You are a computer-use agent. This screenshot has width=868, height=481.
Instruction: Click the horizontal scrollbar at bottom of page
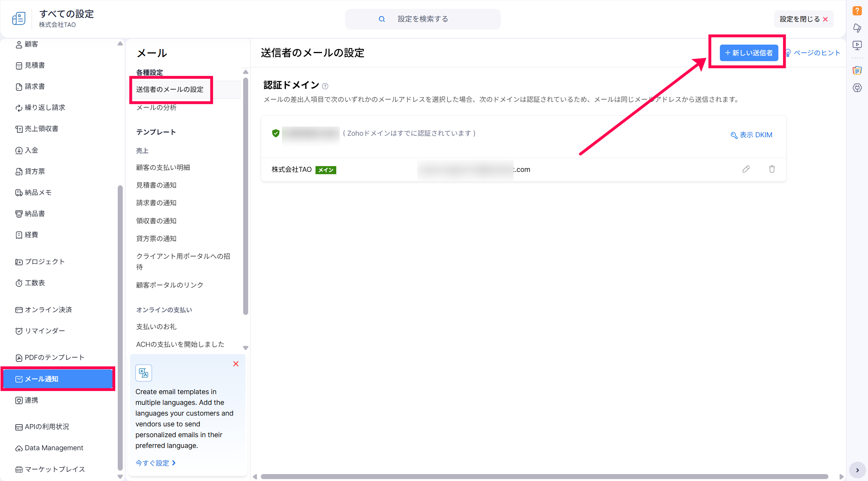tap(544, 477)
